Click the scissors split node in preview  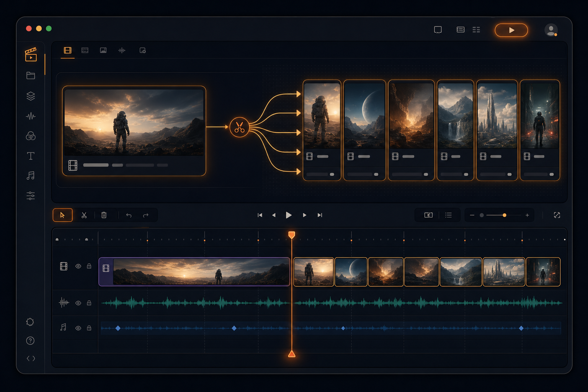239,127
